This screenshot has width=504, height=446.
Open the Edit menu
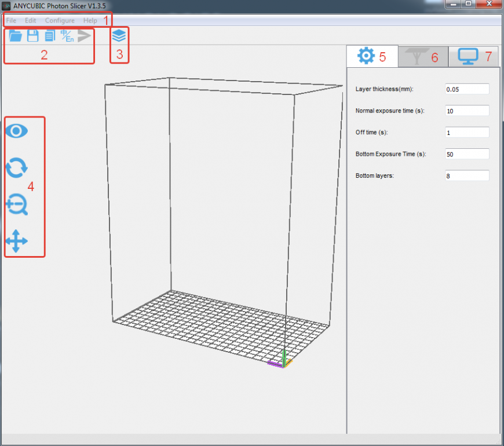pos(30,20)
